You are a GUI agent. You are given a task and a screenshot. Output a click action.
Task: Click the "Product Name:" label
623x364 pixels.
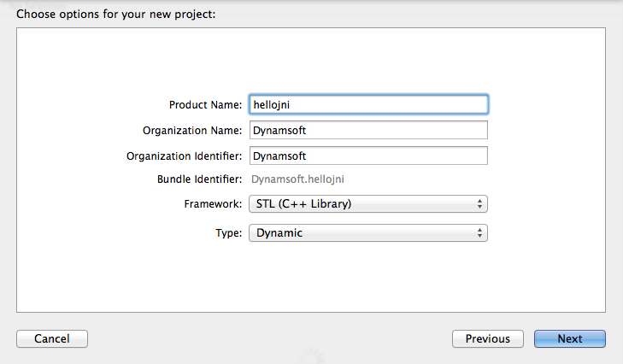tap(206, 104)
